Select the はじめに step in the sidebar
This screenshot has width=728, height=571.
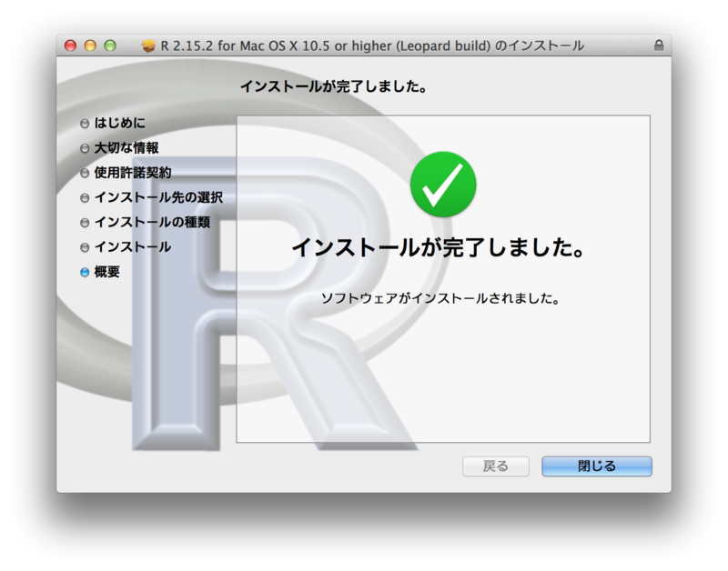coord(118,123)
